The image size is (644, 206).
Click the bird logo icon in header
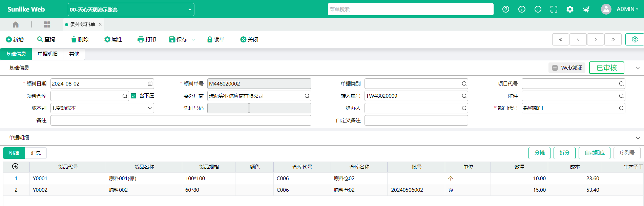586,9
